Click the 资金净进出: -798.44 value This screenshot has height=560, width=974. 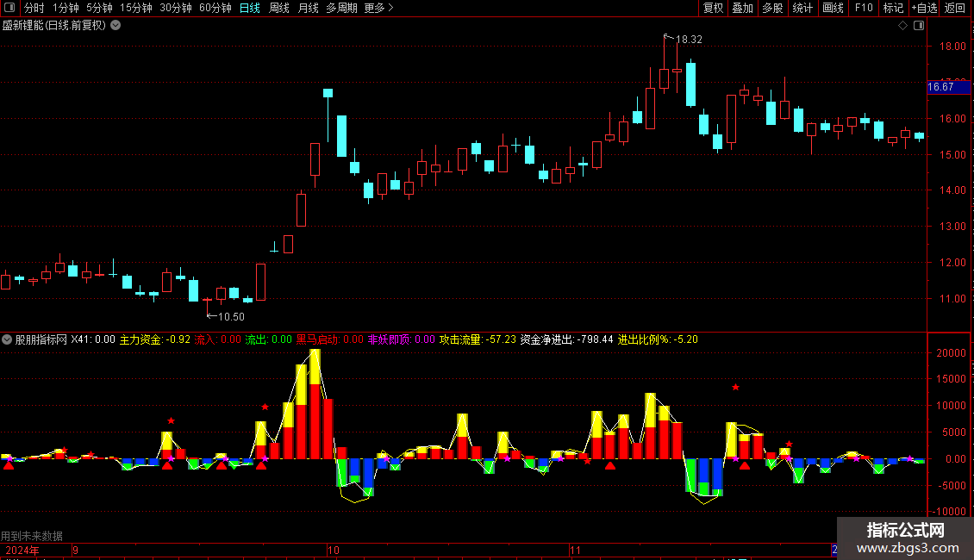click(x=566, y=339)
